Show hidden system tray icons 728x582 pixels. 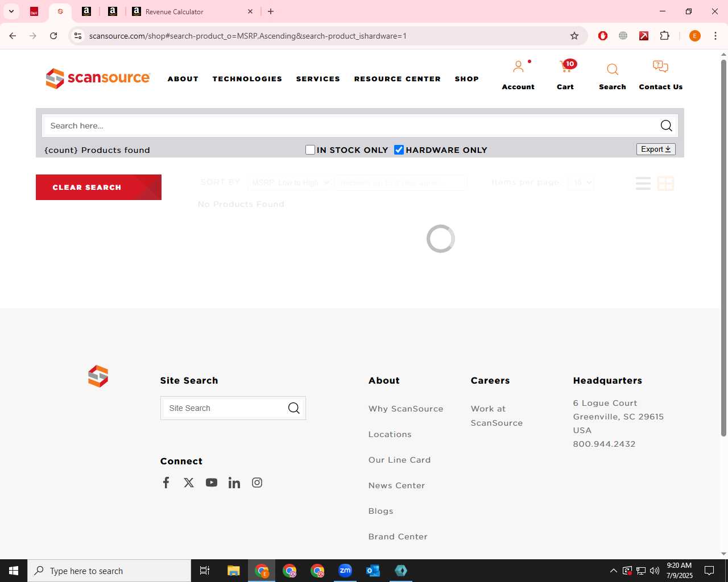point(613,571)
